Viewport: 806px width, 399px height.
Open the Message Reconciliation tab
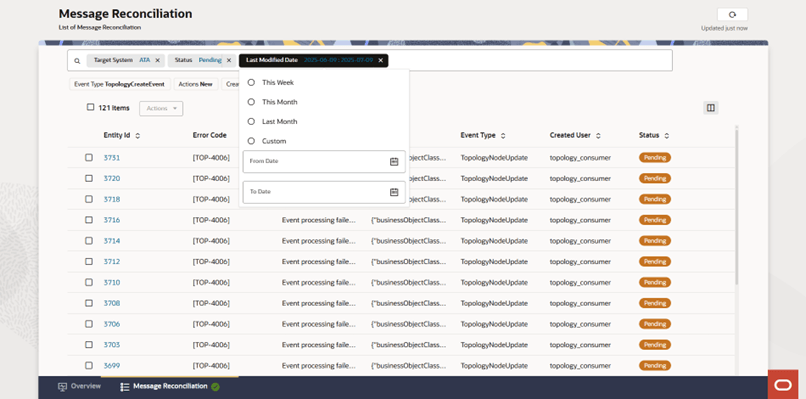(170, 387)
